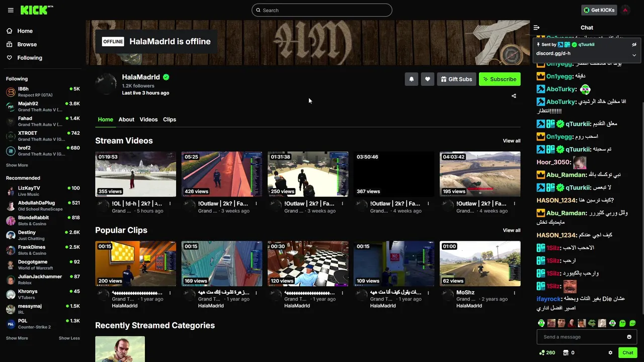
Task: View all Stream Videos
Action: pos(512,141)
